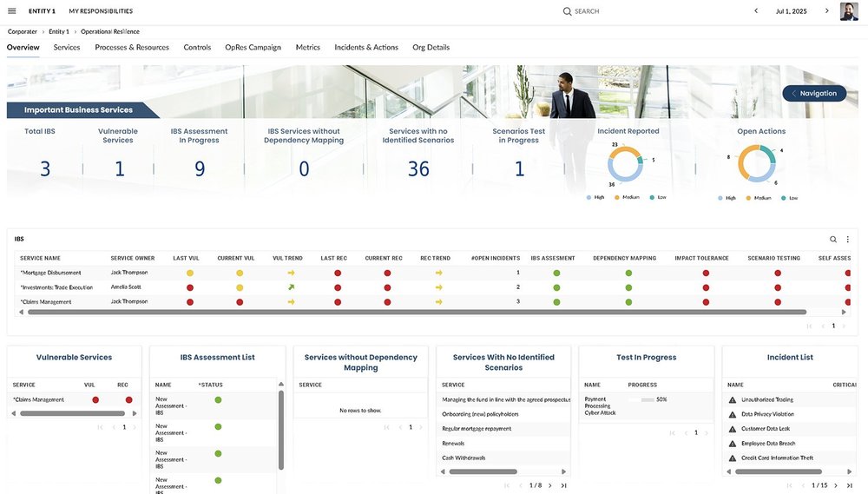Click warning icon beside Unauthorized Trading
The height and width of the screenshot is (494, 868).
[732, 400]
